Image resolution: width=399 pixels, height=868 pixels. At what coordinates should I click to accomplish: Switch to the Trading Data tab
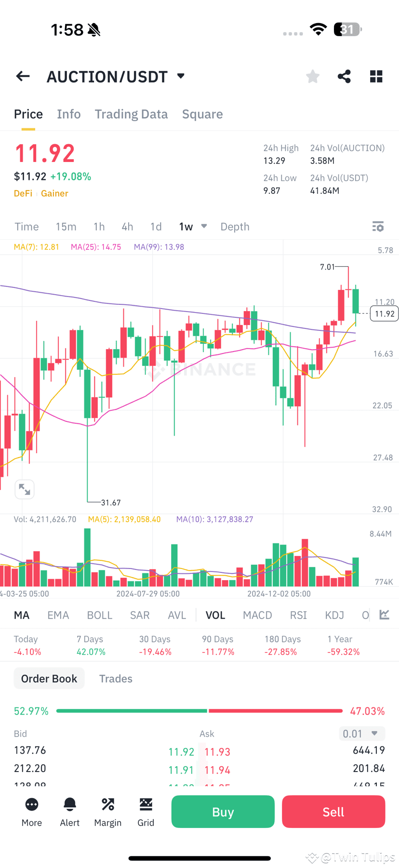[131, 114]
